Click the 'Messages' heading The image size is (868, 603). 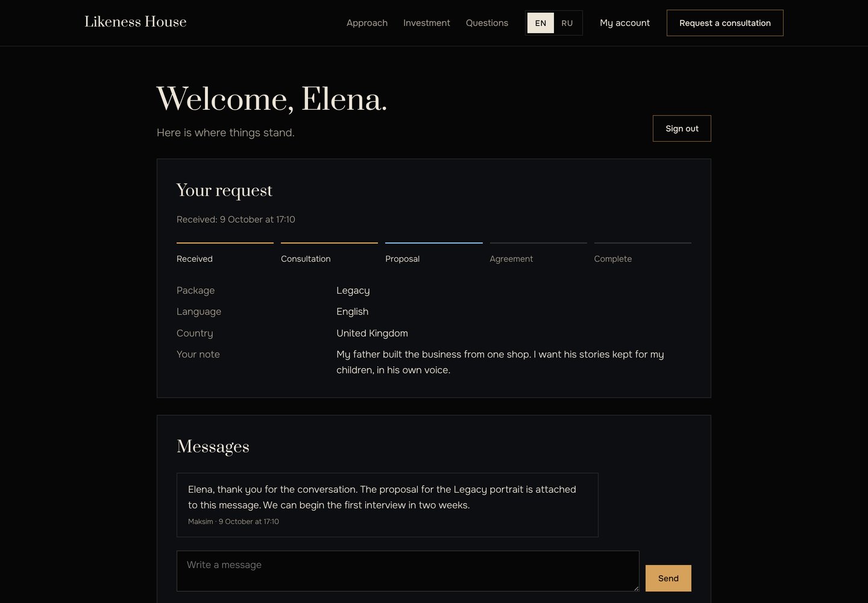[x=213, y=447]
